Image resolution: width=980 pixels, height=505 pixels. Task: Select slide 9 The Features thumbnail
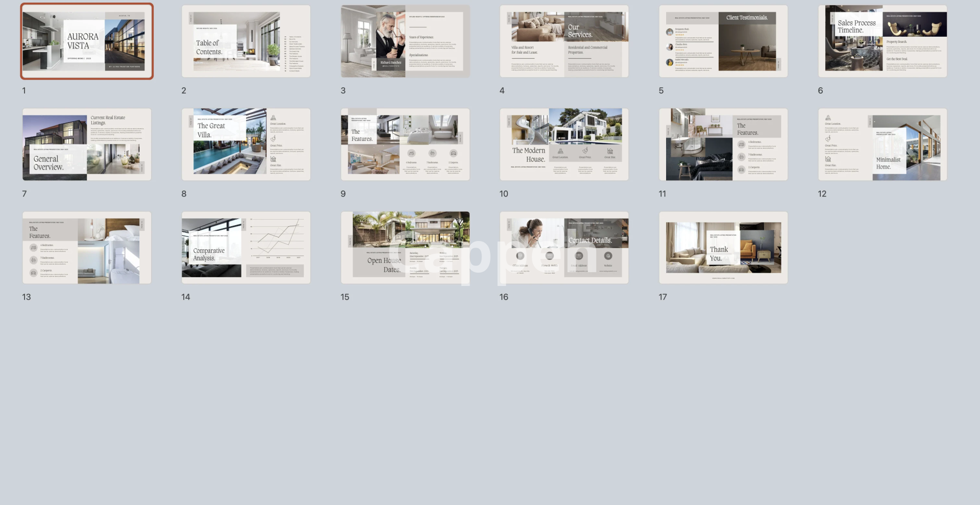coord(405,145)
